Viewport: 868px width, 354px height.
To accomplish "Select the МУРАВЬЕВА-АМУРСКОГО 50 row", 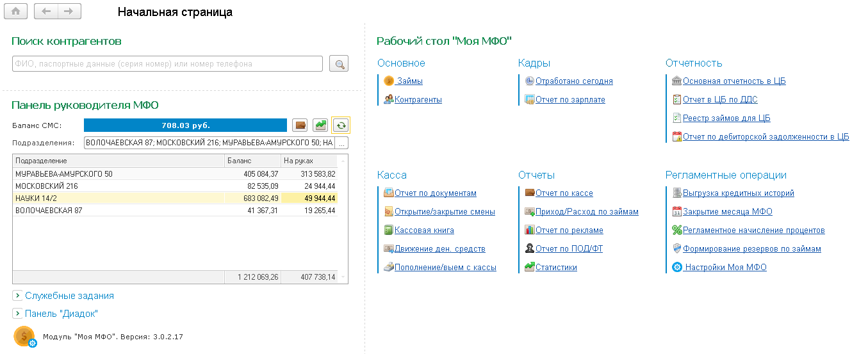I will click(175, 173).
